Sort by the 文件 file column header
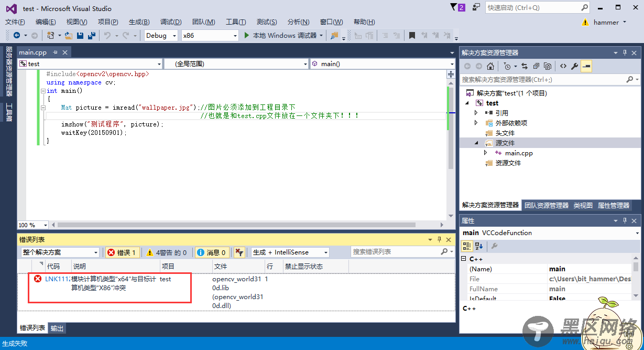 point(238,267)
